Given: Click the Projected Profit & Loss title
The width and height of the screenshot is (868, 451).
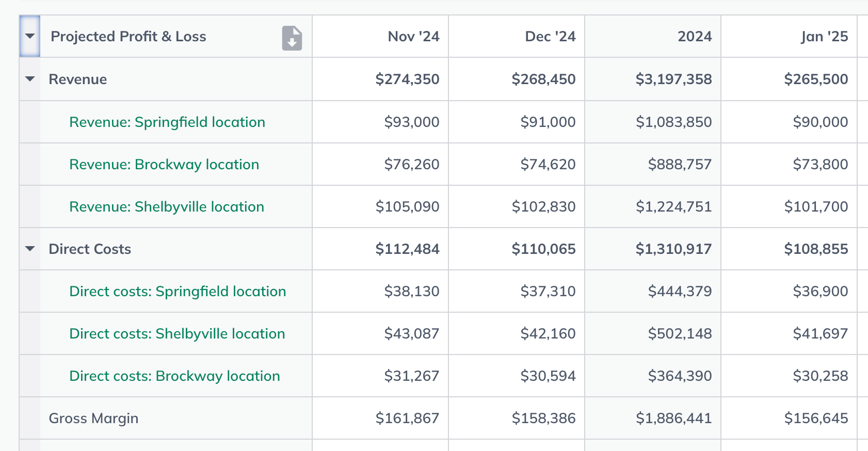Looking at the screenshot, I should coord(128,36).
